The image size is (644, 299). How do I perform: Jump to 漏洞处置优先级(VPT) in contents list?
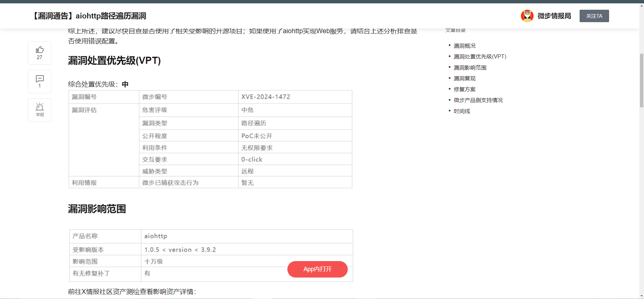point(480,56)
